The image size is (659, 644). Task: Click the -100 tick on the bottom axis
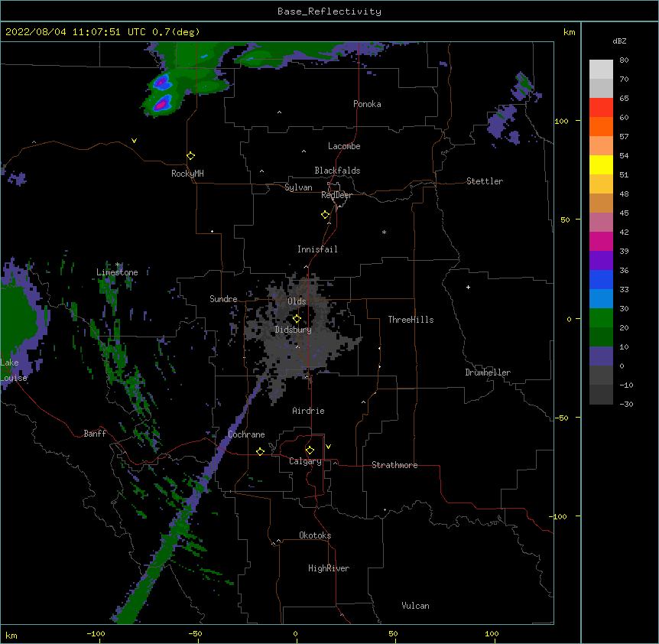coord(96,633)
